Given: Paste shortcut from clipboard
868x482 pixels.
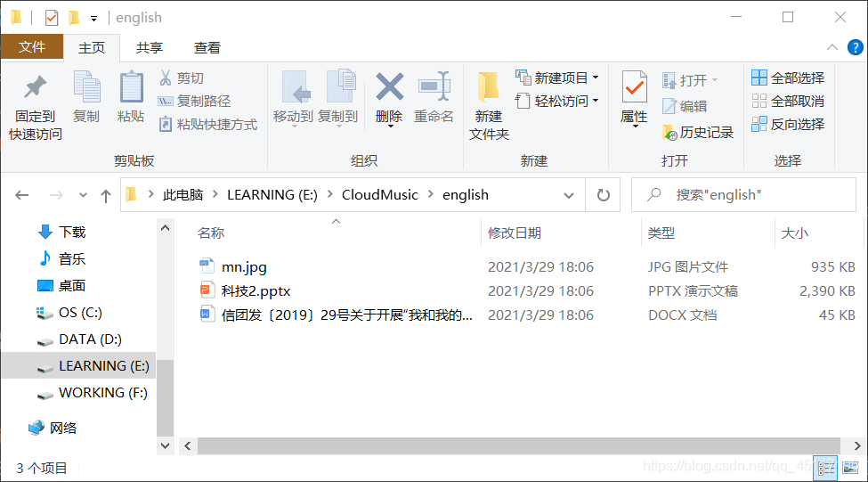Looking at the screenshot, I should click(208, 124).
